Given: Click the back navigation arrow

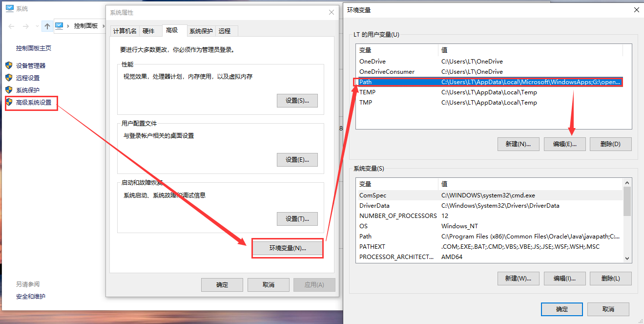Looking at the screenshot, I should [x=11, y=26].
